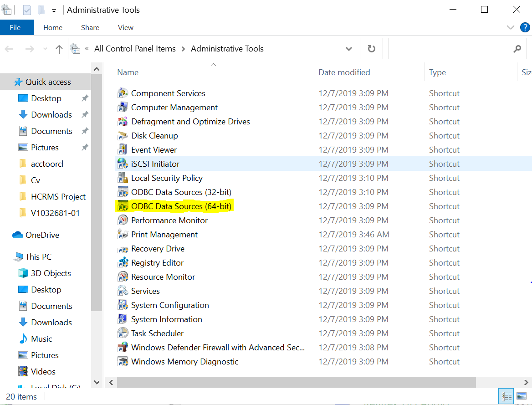Sort files by Name column
This screenshot has height=405, width=532.
128,72
